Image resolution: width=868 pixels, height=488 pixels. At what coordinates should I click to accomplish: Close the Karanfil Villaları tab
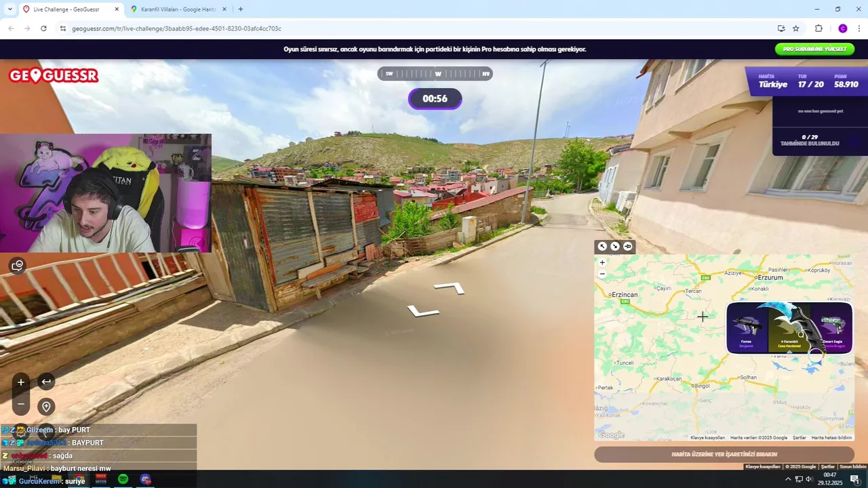point(224,9)
